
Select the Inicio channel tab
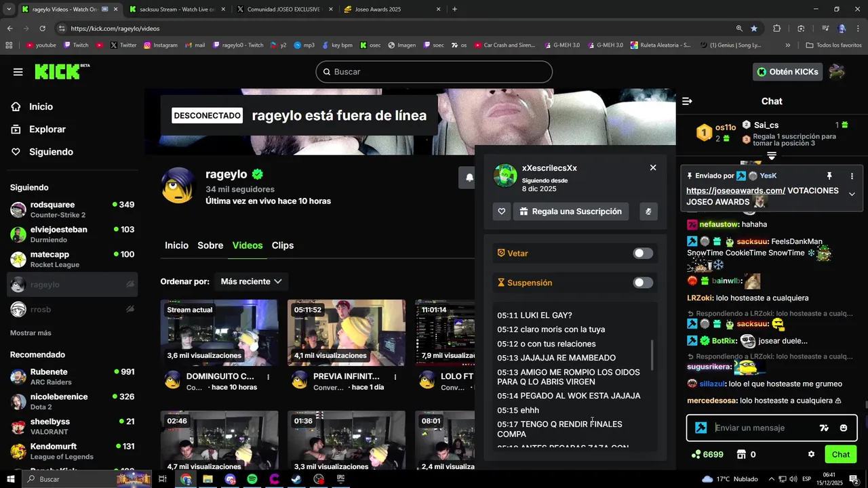(x=176, y=245)
